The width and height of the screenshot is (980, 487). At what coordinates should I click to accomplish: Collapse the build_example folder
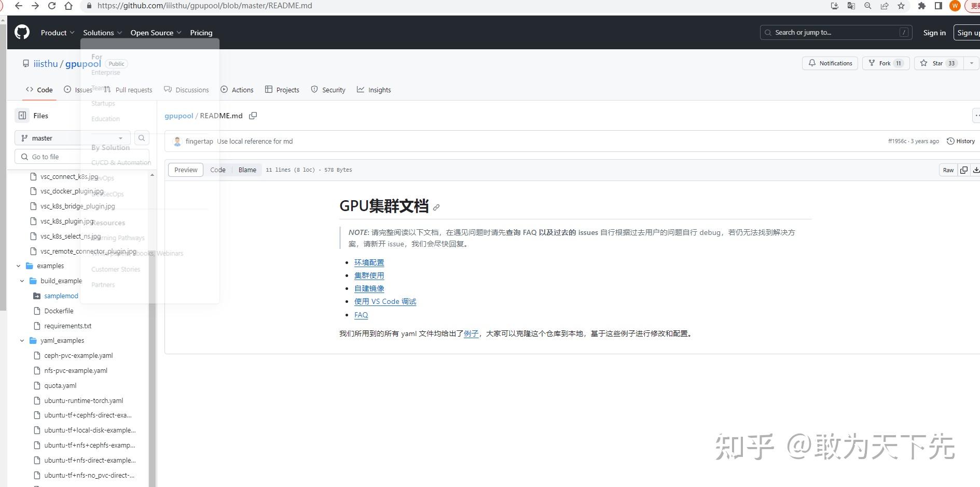tap(22, 281)
